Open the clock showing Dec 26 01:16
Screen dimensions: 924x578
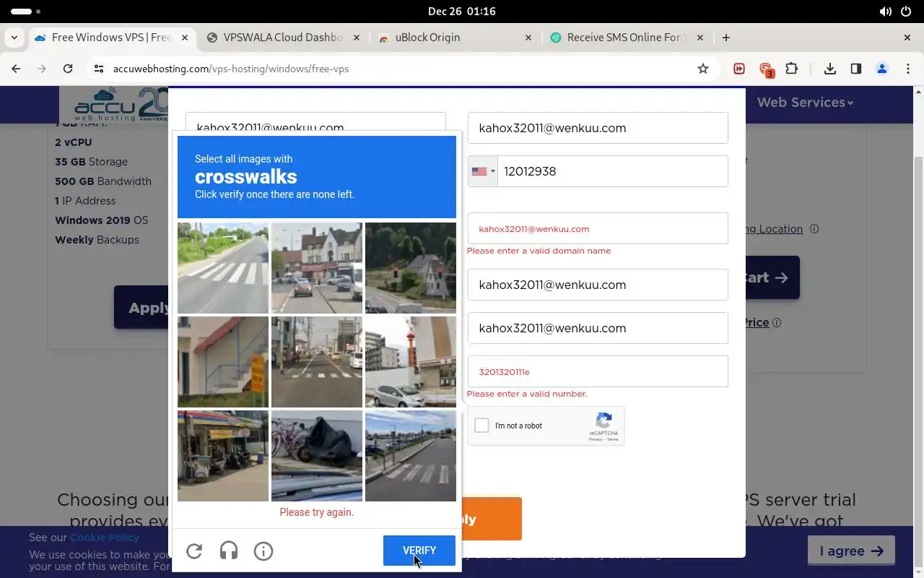[x=461, y=12]
